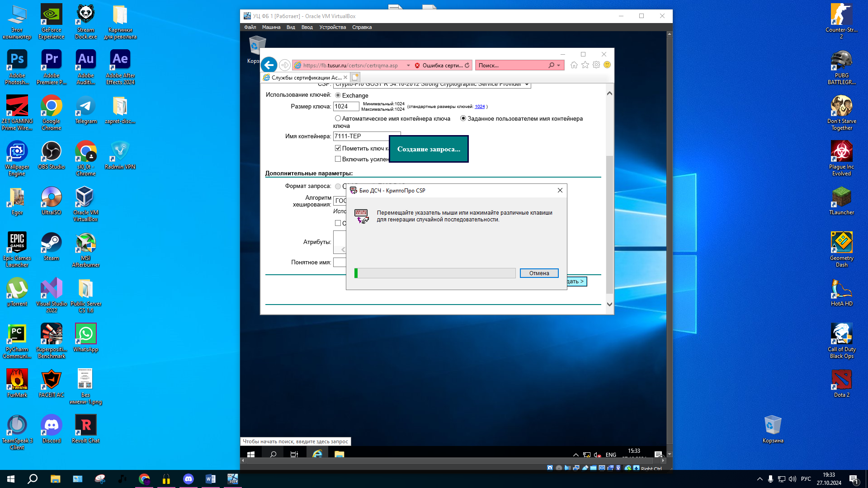Open Internet Explorer favorites star

click(x=585, y=65)
